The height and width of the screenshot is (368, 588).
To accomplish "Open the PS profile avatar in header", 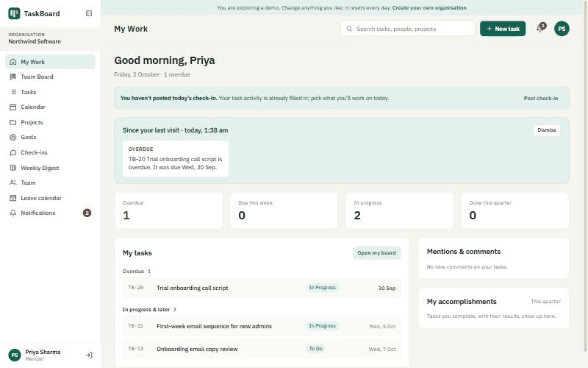I will pyautogui.click(x=562, y=29).
